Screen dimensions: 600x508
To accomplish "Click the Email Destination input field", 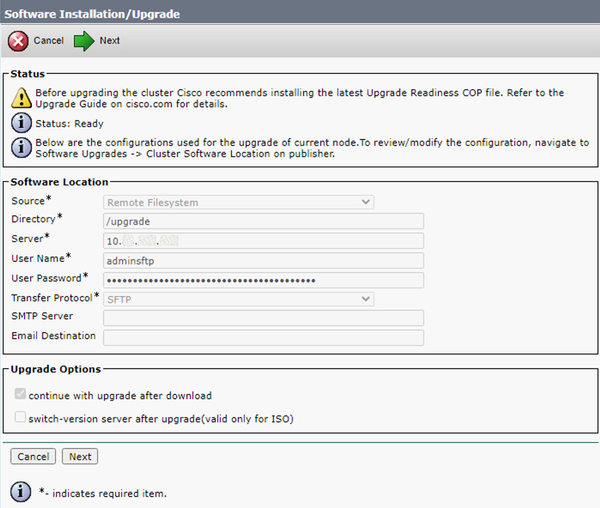I will pos(263,338).
